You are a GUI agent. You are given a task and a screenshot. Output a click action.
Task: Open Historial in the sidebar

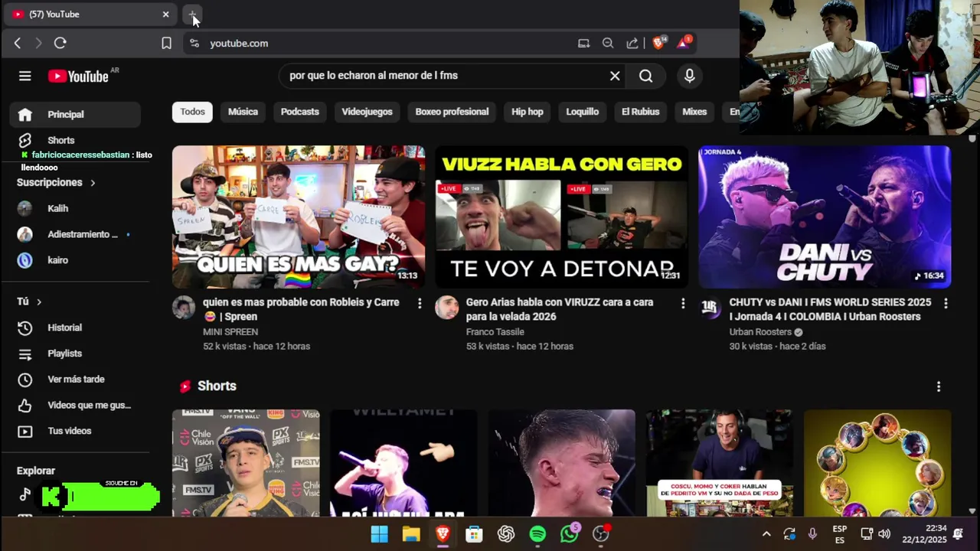tap(75, 328)
